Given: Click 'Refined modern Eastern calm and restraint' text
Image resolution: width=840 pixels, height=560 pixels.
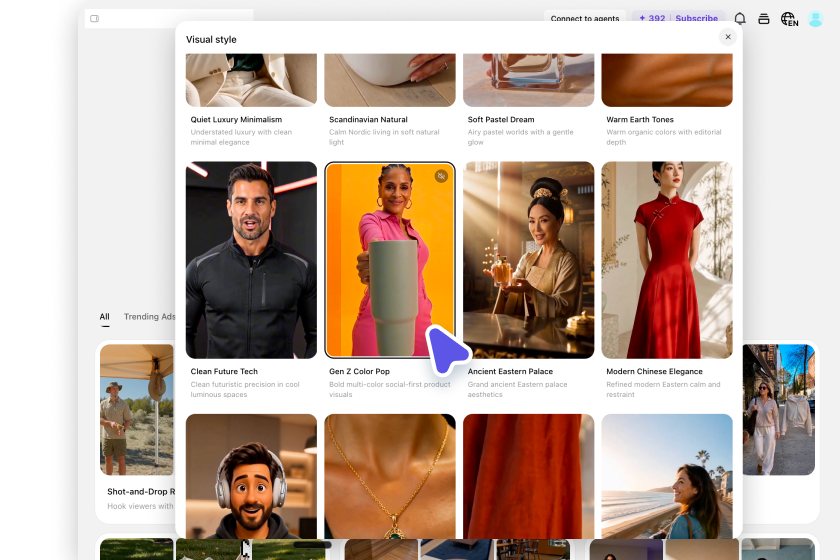Looking at the screenshot, I should pyautogui.click(x=663, y=390).
